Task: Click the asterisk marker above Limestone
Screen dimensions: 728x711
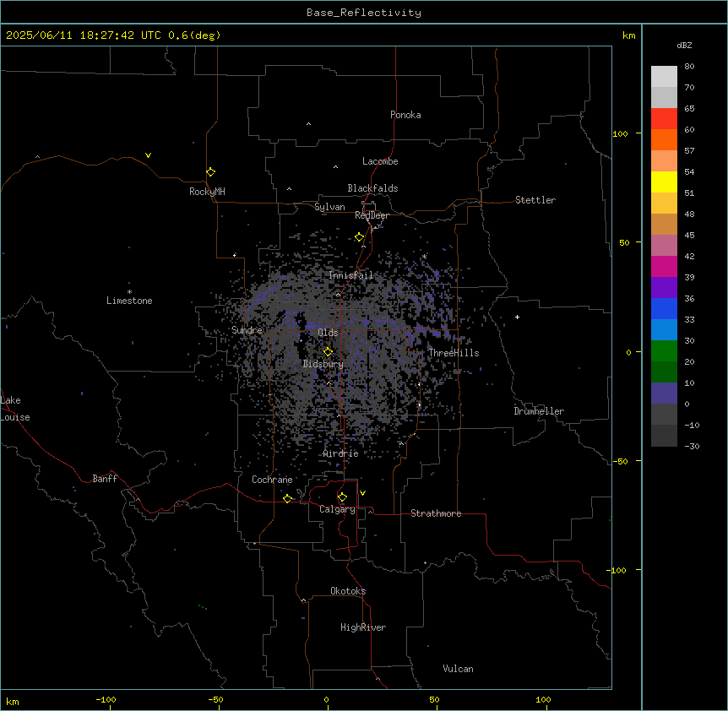Action: pos(129,292)
